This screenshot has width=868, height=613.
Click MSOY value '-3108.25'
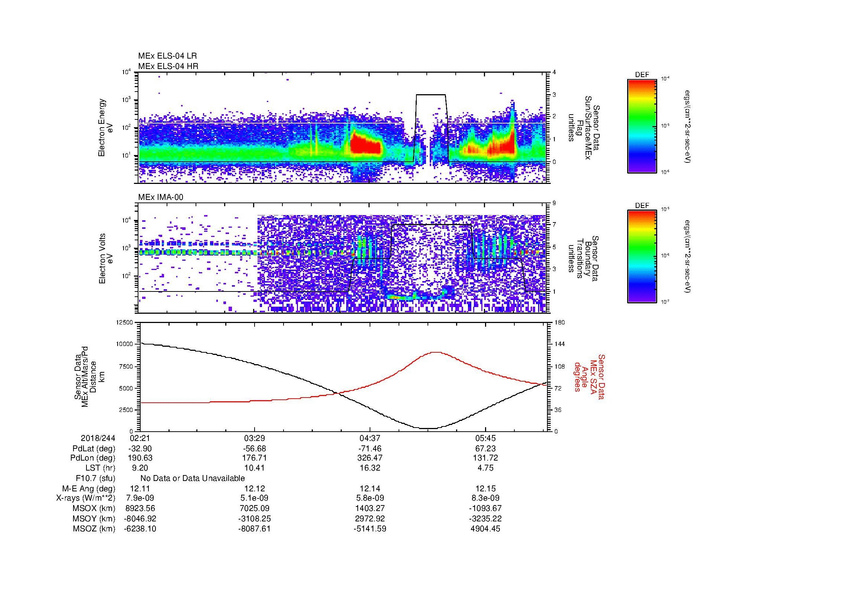255,518
